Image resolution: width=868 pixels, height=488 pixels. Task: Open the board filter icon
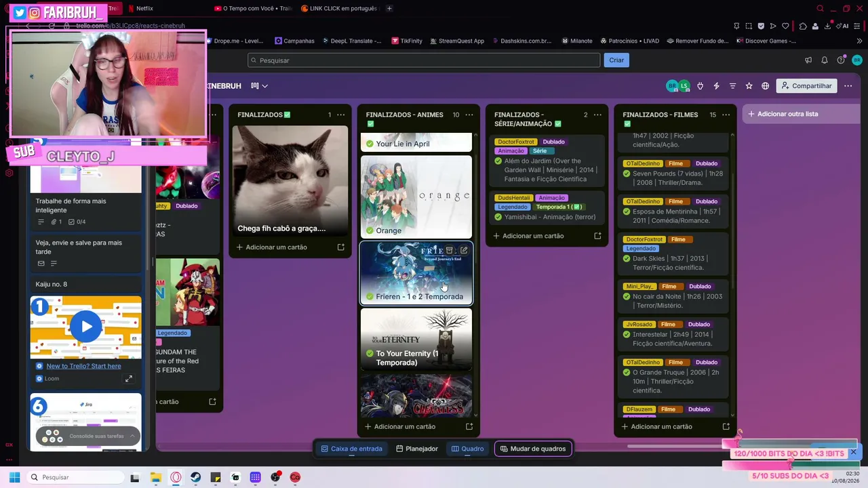[x=732, y=86]
